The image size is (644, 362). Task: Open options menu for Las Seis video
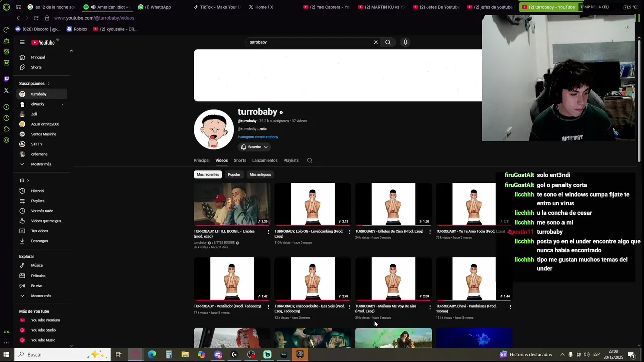pyautogui.click(x=349, y=307)
